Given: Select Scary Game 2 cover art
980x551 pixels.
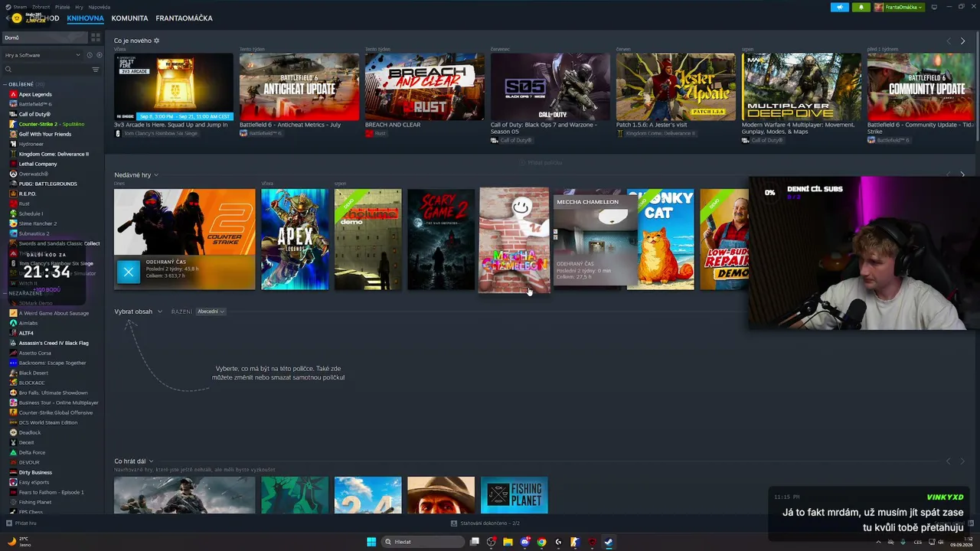Looking at the screenshot, I should [x=441, y=240].
